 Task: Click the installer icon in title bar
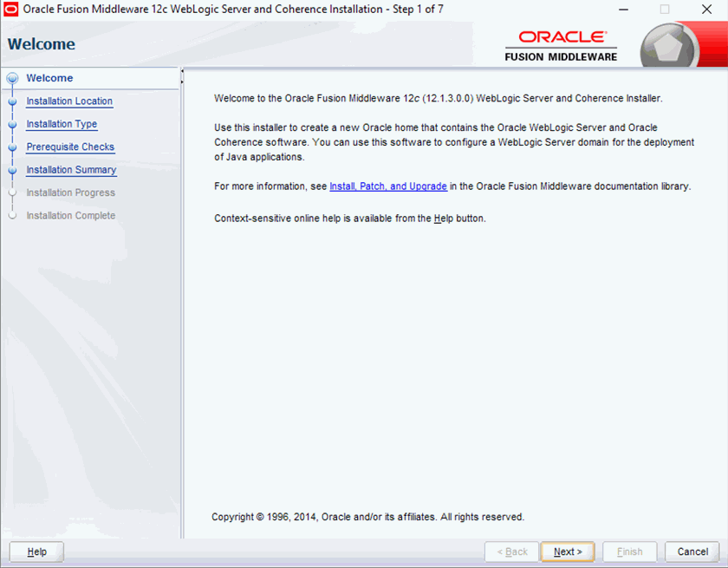pyautogui.click(x=11, y=10)
